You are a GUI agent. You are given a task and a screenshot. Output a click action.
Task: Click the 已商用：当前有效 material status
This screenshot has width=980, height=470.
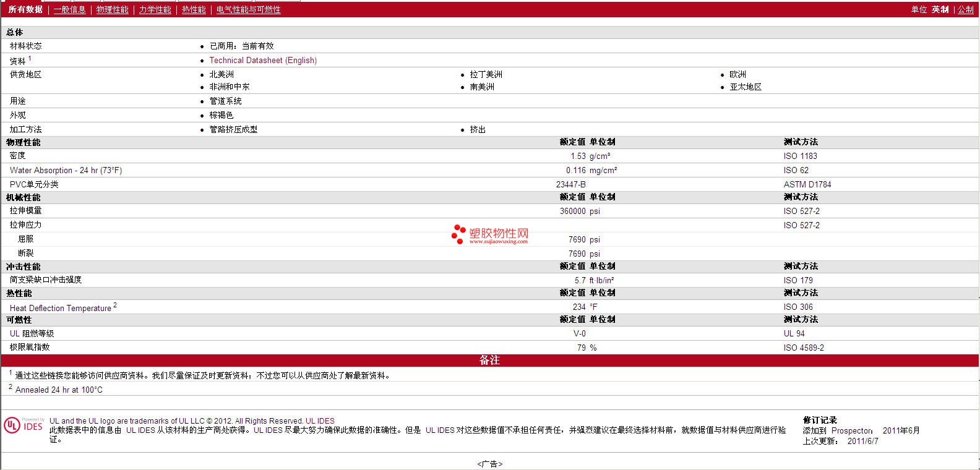(x=241, y=46)
